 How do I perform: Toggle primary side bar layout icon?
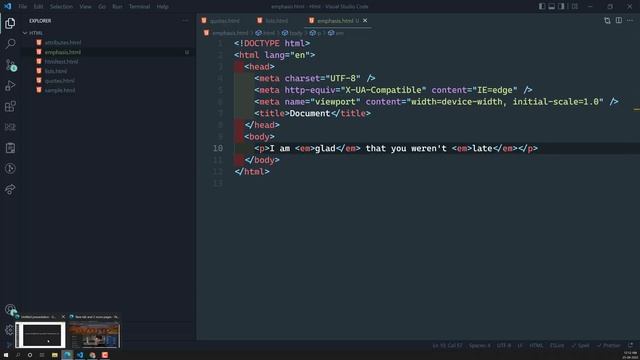point(542,7)
